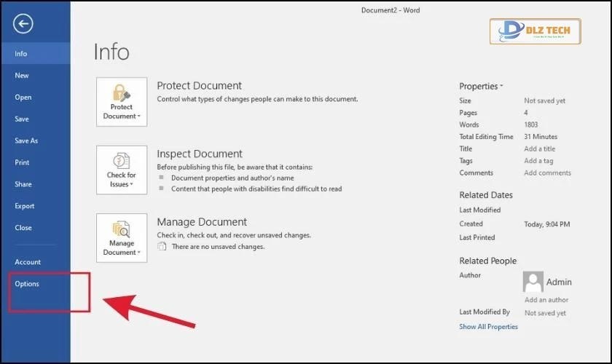Screen dimensions: 612x364
Task: Select Options in the sidebar
Action: 27,284
